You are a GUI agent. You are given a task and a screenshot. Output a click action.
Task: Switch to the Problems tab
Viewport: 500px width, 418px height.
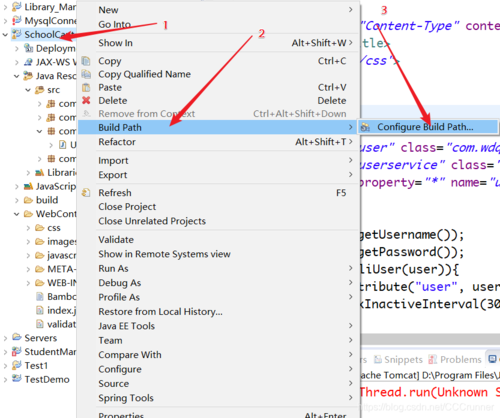pos(455,359)
